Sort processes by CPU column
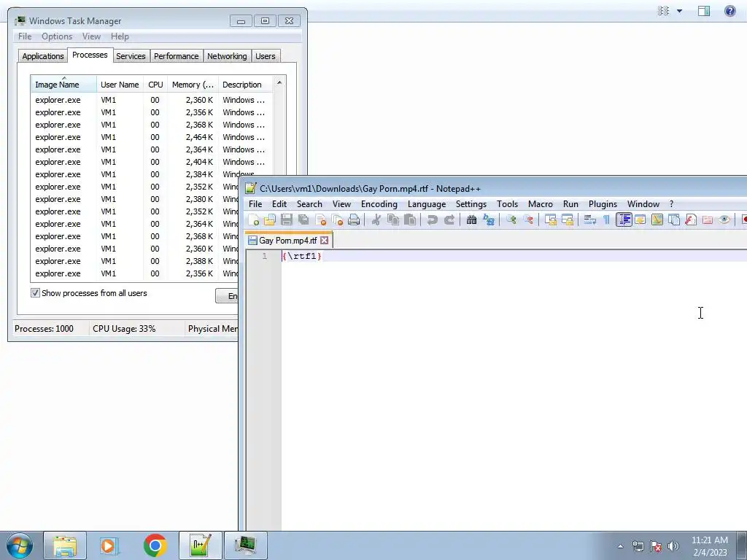The image size is (747, 560). [155, 85]
